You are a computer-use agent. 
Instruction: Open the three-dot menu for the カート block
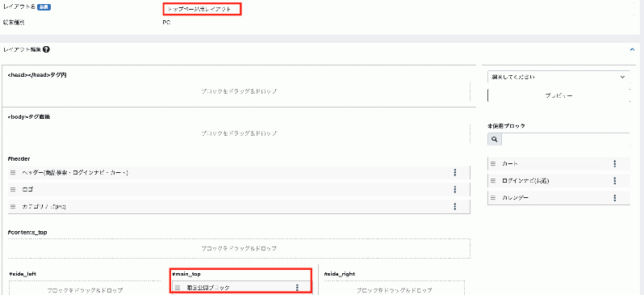click(615, 164)
